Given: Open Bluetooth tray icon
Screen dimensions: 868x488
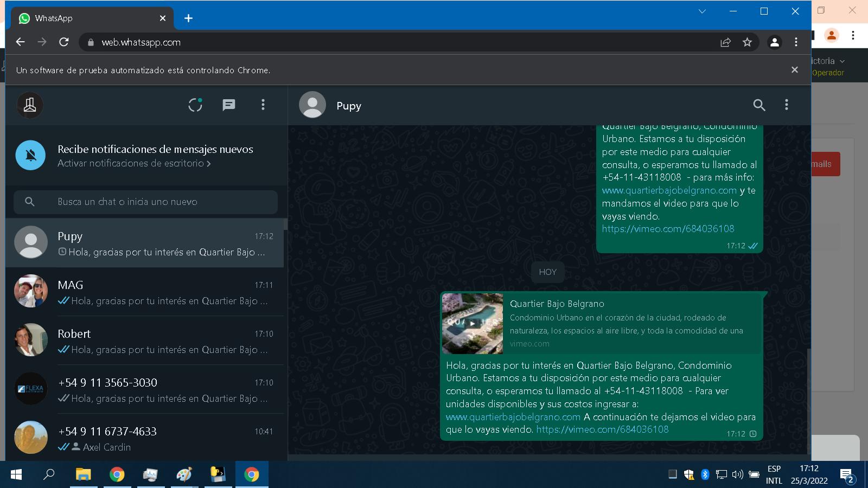Looking at the screenshot, I should pyautogui.click(x=705, y=474).
